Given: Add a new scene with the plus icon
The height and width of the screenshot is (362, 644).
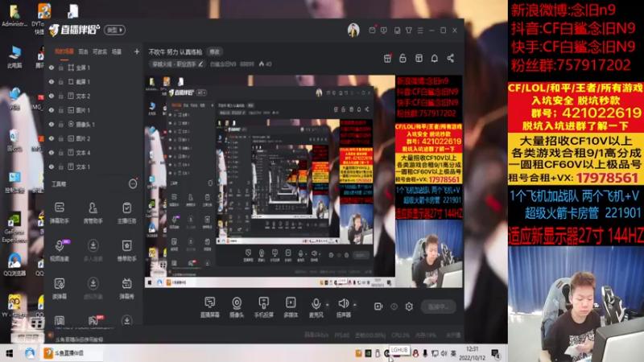Looking at the screenshot, I should (x=137, y=51).
